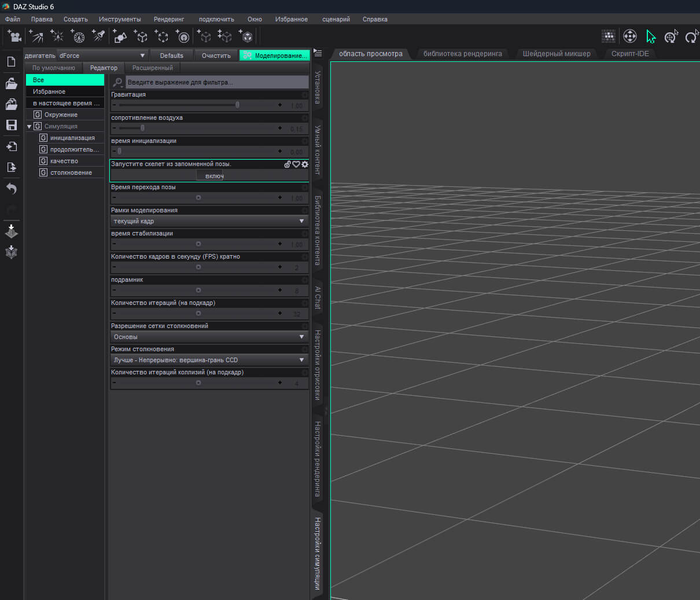Open vertical 'Умный контент' side tab

[x=318, y=150]
